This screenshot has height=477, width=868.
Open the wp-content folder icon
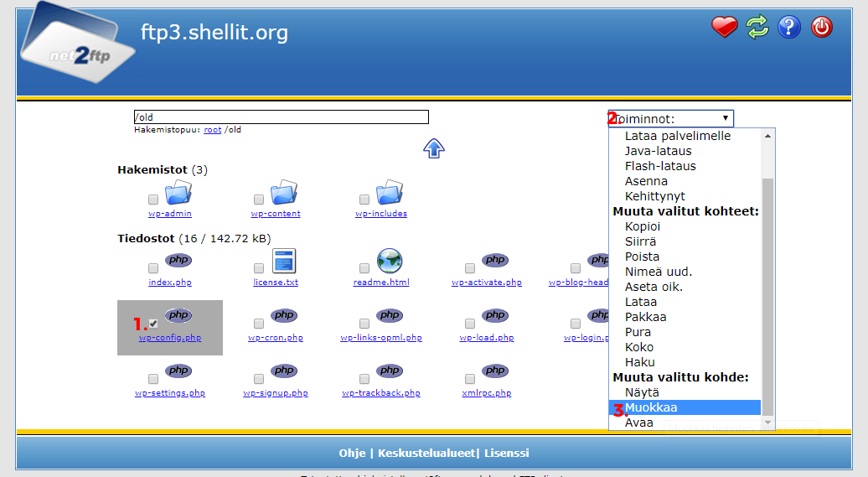[x=284, y=192]
